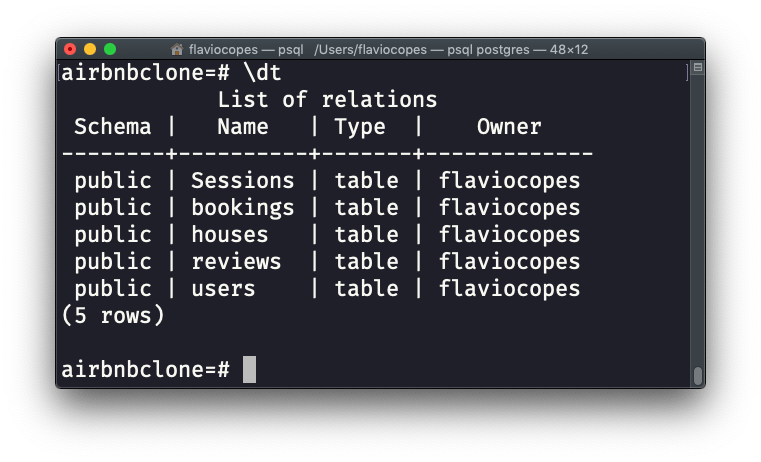Click the bookings table name
The width and height of the screenshot is (761, 462).
pyautogui.click(x=242, y=208)
